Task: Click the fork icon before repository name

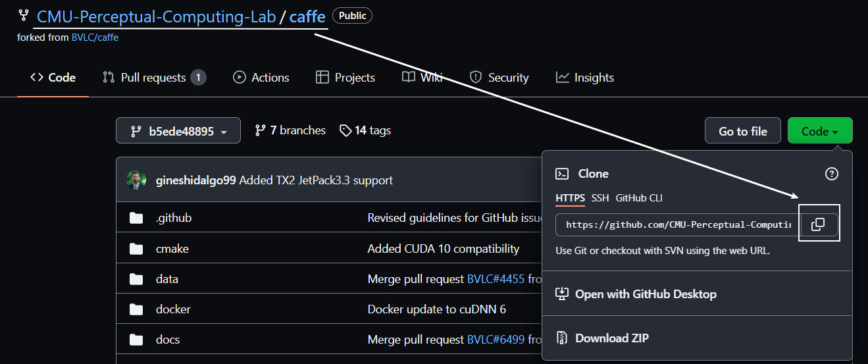Action: click(24, 15)
